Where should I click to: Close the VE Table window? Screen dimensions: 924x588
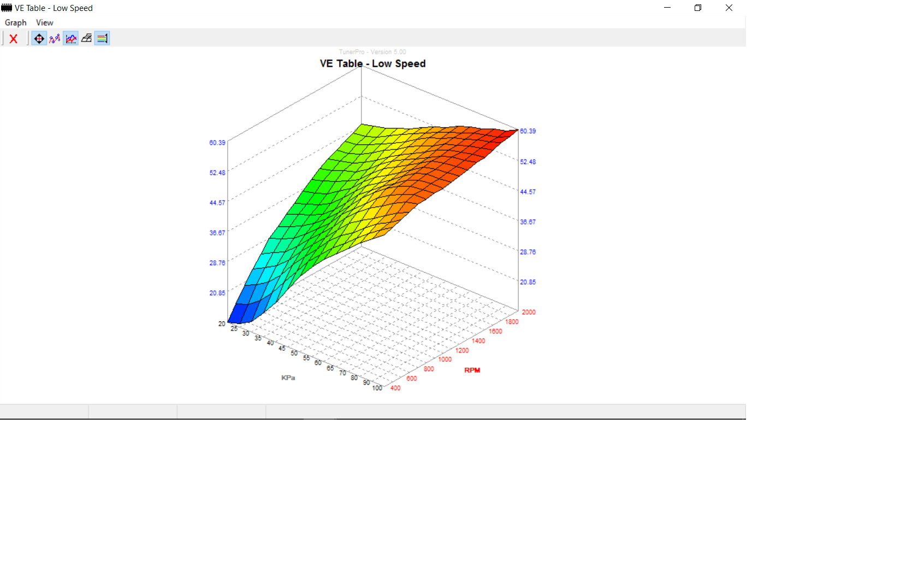(x=728, y=8)
